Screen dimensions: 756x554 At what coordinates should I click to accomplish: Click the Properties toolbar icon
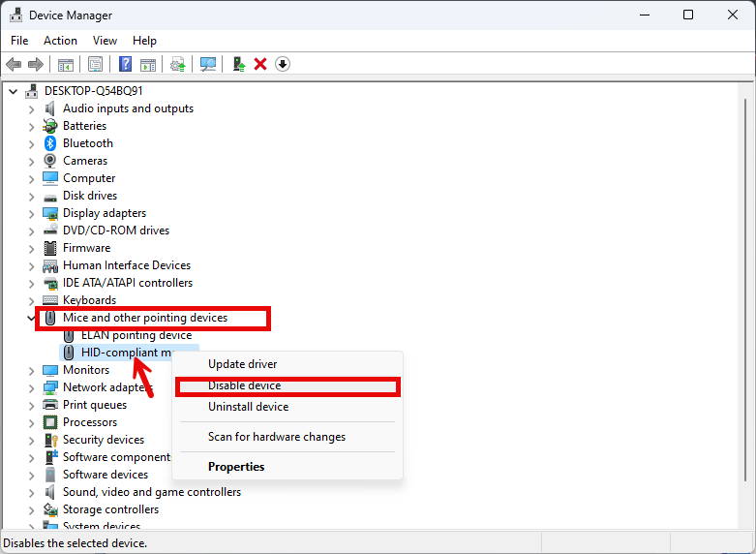click(95, 64)
